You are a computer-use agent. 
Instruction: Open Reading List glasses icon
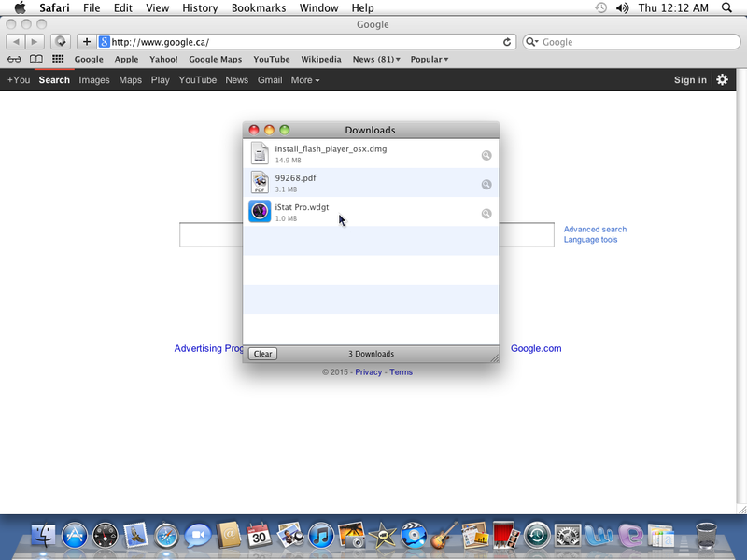pos(14,59)
